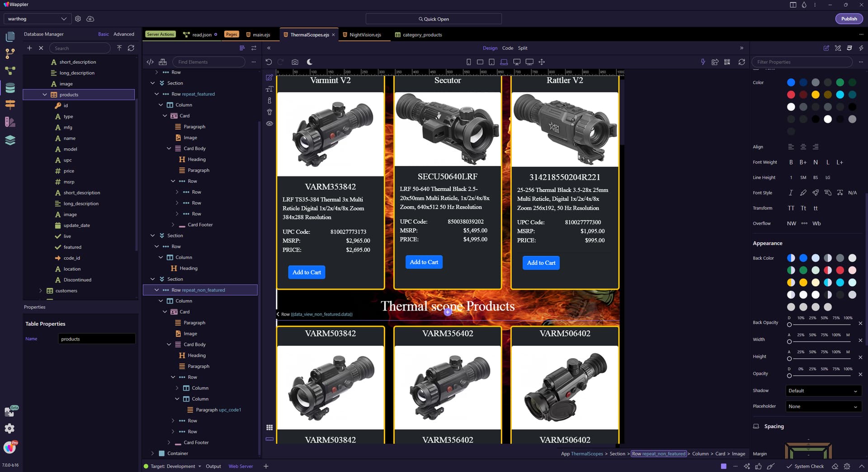Click the code view icon above DOM tree
This screenshot has height=472, width=868.
[150, 62]
